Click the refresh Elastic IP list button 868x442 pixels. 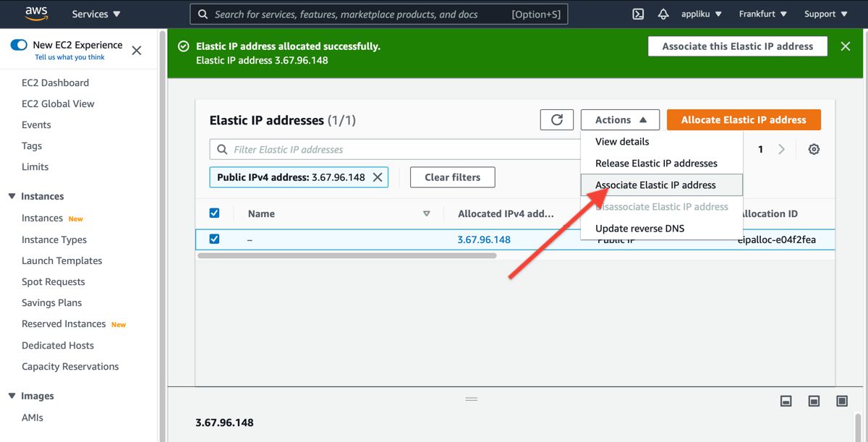click(556, 120)
